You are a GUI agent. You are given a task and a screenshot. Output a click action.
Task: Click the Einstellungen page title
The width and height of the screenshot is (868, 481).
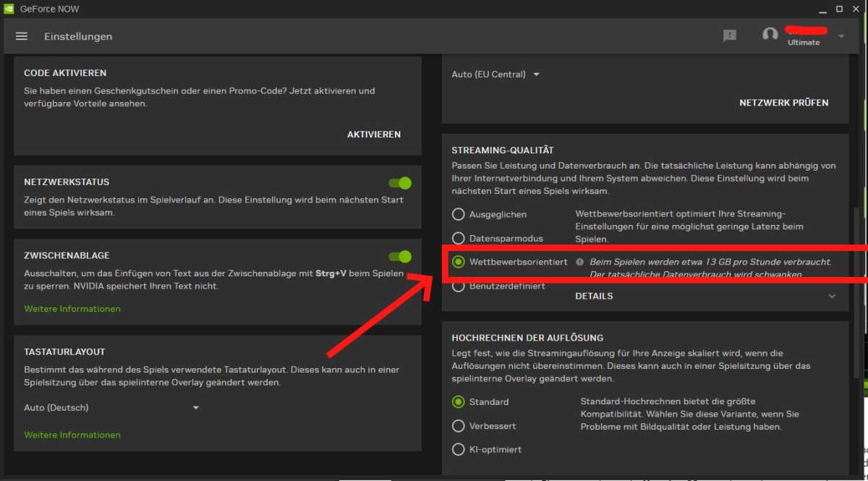point(78,36)
